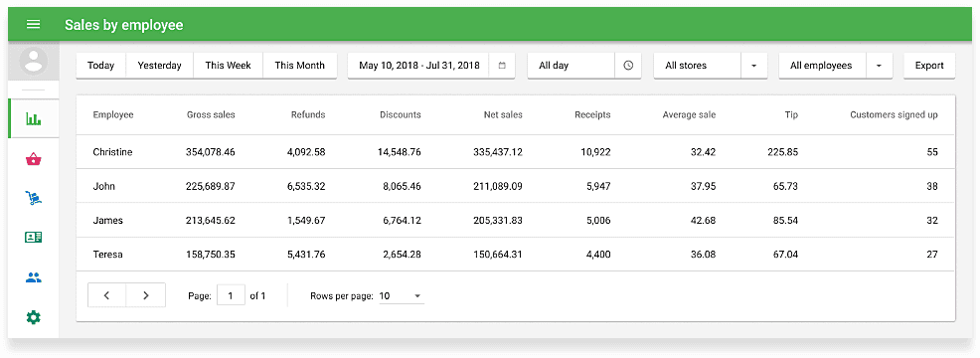Screen dimensions: 980x358
Task: Sort by the Discounts column header
Action: pos(400,114)
